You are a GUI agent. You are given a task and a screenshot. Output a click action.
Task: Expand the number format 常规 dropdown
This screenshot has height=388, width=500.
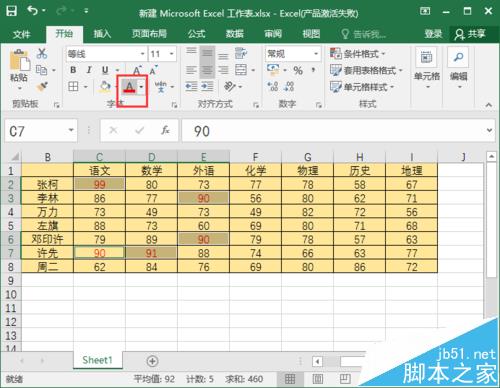(315, 54)
